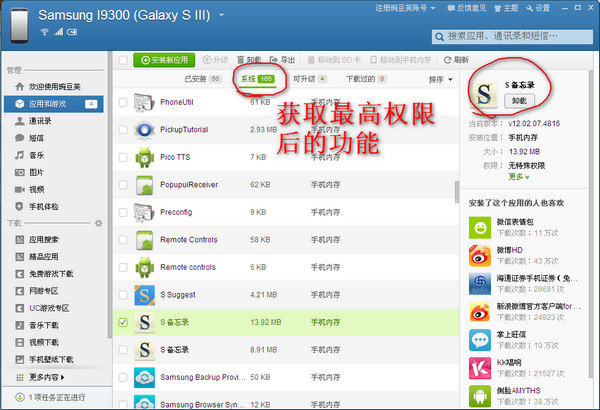Switch to the 可升级 tab
Image resolution: width=600 pixels, height=410 pixels.
point(310,79)
